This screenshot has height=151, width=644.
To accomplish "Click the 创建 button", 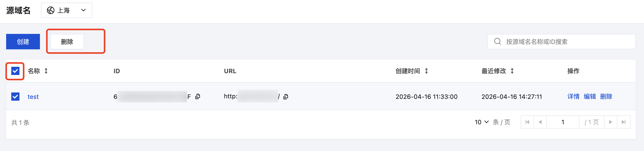I will [23, 42].
